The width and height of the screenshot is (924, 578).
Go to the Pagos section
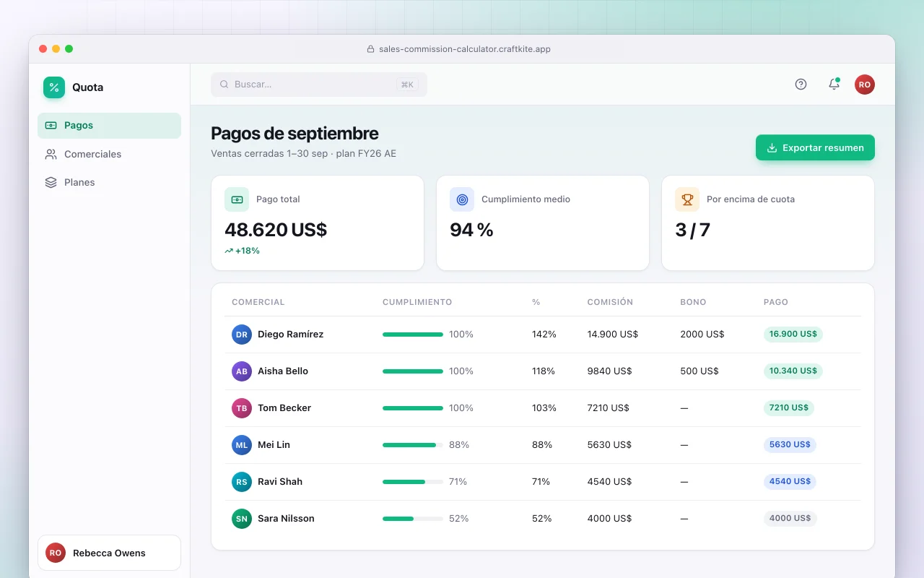(109, 126)
